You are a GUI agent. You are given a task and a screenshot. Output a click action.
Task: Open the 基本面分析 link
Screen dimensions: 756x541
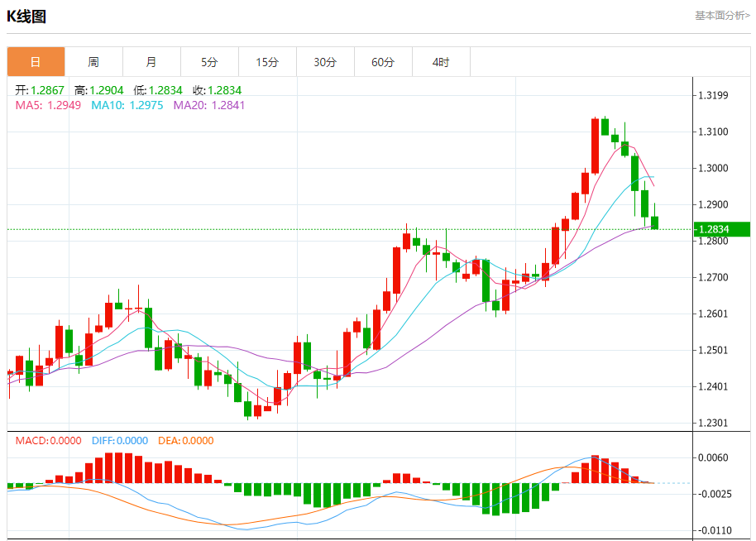[722, 16]
